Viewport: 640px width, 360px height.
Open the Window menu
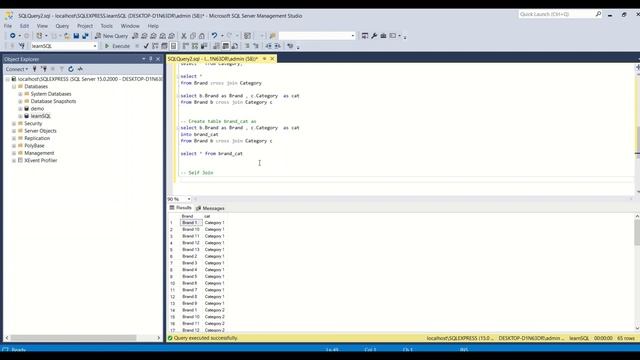[130, 26]
